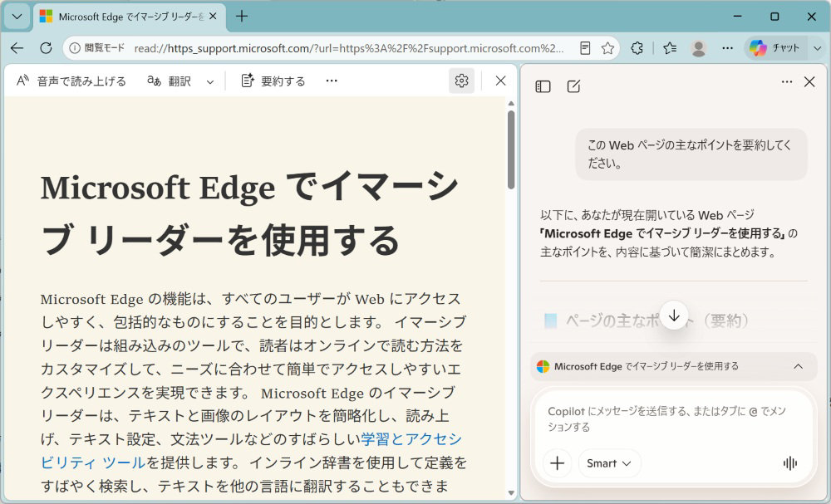The image size is (831, 504).
Task: Click the scroll-to-bottom arrow button in chat
Action: pos(674,316)
